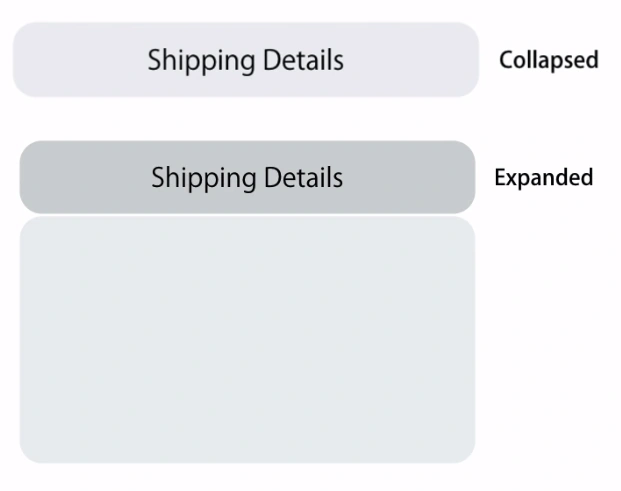Click the 'Expanded' state label

click(544, 177)
